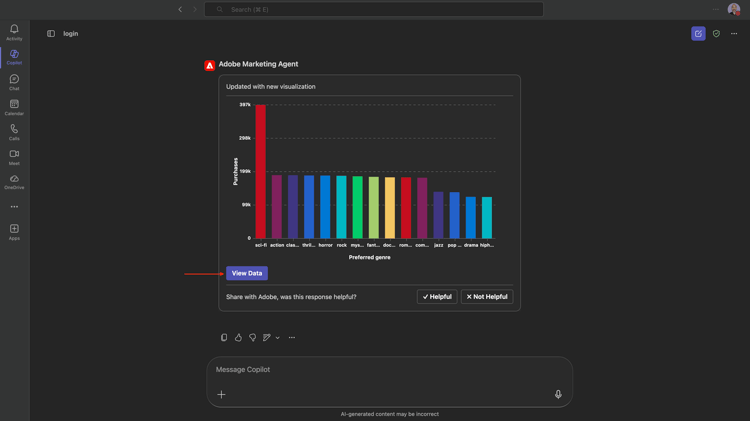This screenshot has width=750, height=421.
Task: Click 'AI-generated content may be incorrect' text
Action: point(389,414)
